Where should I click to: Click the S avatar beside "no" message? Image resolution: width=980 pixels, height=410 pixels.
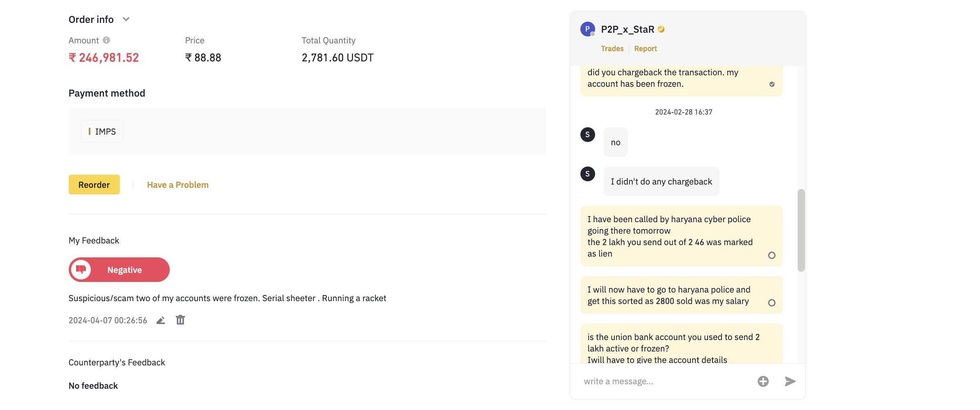coord(587,135)
